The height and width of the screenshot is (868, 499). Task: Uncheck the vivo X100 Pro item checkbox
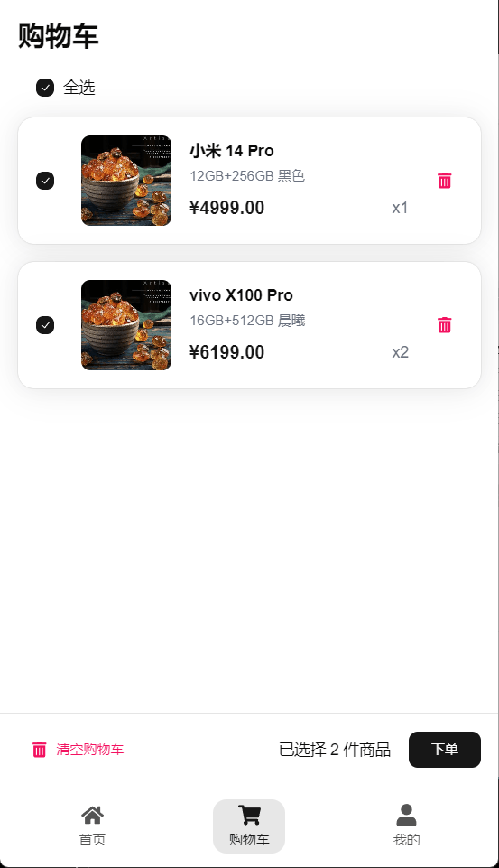pyautogui.click(x=45, y=325)
